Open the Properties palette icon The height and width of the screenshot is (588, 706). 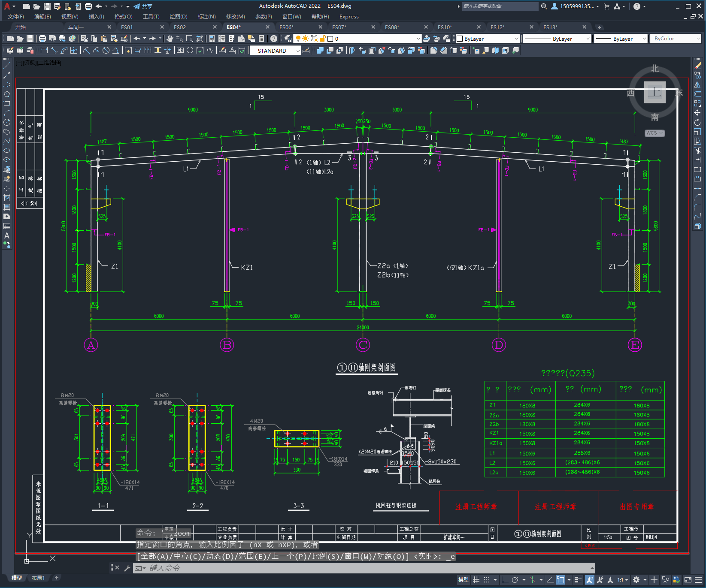tap(212, 39)
